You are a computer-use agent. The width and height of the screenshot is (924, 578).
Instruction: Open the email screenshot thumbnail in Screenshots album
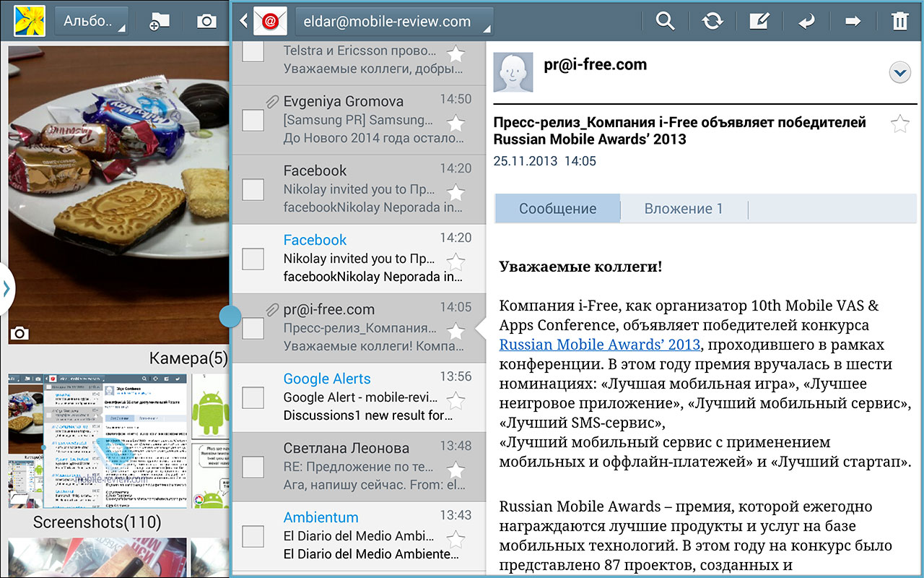pos(97,441)
